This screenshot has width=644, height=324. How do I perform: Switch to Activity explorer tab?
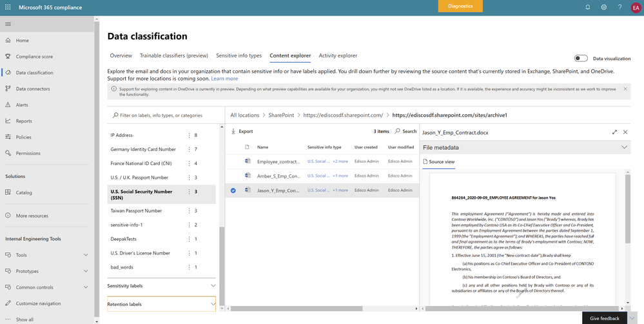pos(338,56)
